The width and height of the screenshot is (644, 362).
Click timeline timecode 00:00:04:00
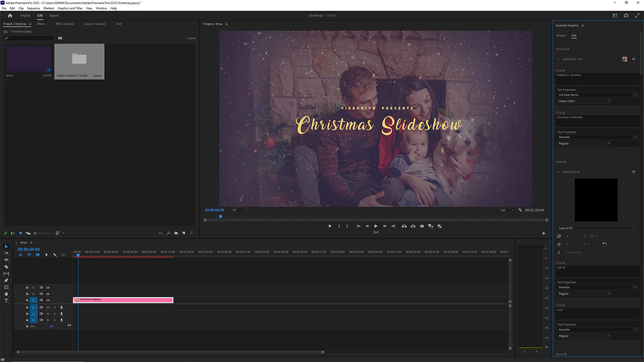coord(28,249)
